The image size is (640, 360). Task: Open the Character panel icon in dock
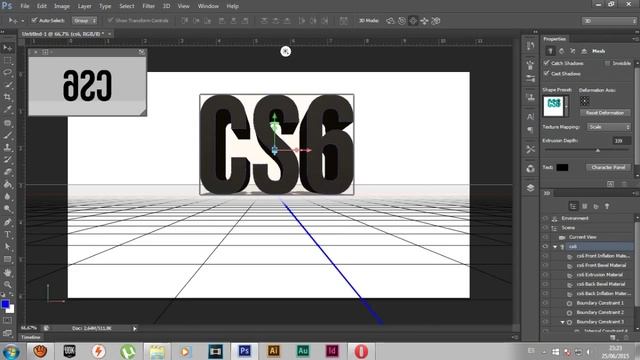click(530, 117)
